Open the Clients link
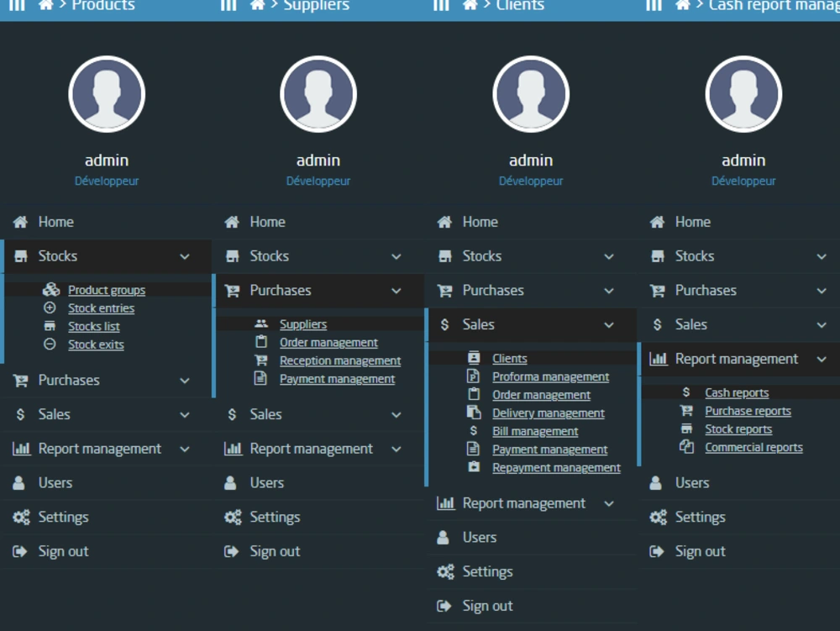The width and height of the screenshot is (840, 631). pos(510,359)
